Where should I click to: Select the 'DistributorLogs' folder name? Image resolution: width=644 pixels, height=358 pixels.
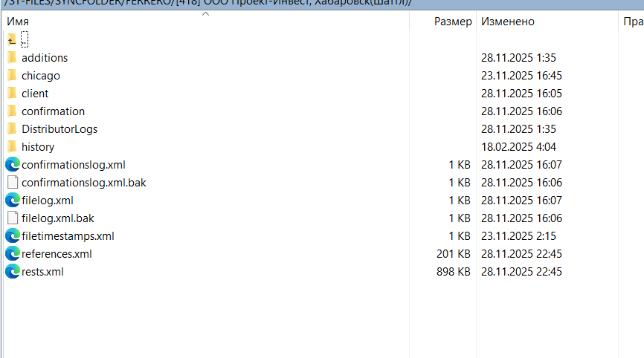tap(59, 129)
